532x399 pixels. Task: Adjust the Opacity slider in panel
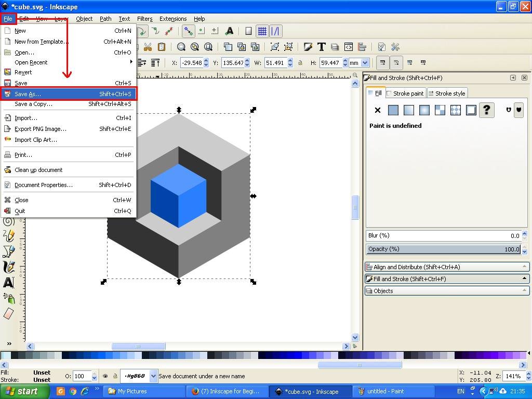click(x=444, y=249)
